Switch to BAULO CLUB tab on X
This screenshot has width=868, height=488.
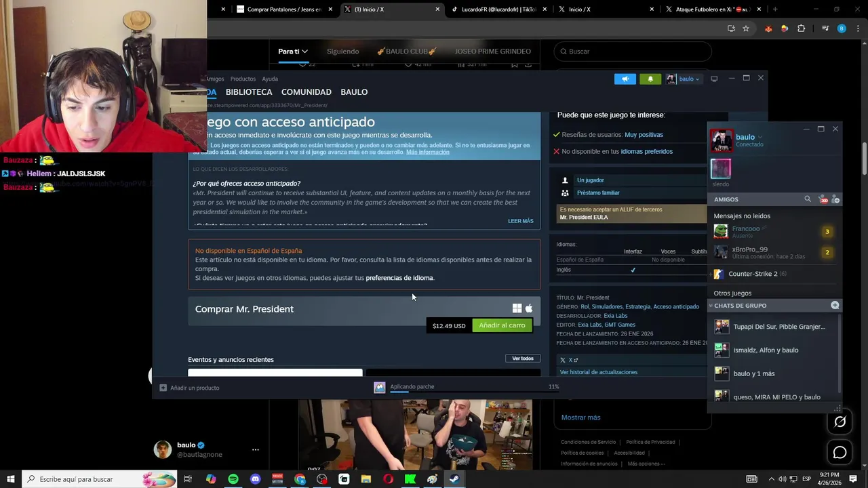[x=406, y=52]
